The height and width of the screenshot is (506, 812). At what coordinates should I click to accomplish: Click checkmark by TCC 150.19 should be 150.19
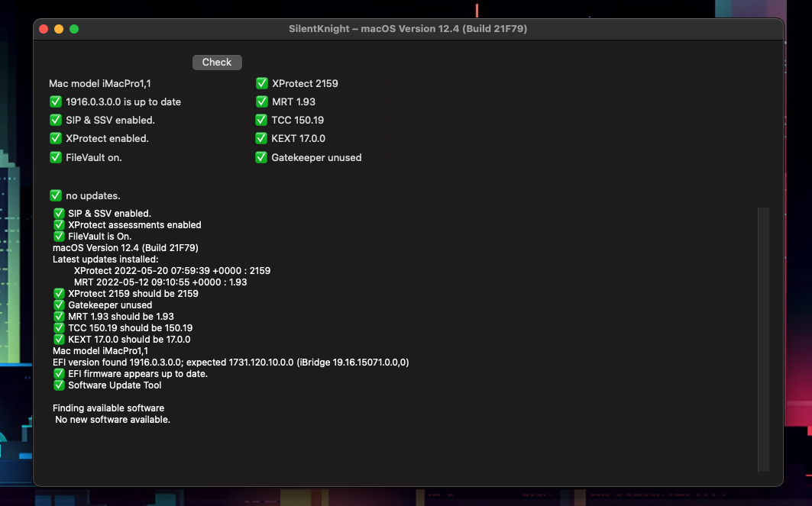(59, 327)
